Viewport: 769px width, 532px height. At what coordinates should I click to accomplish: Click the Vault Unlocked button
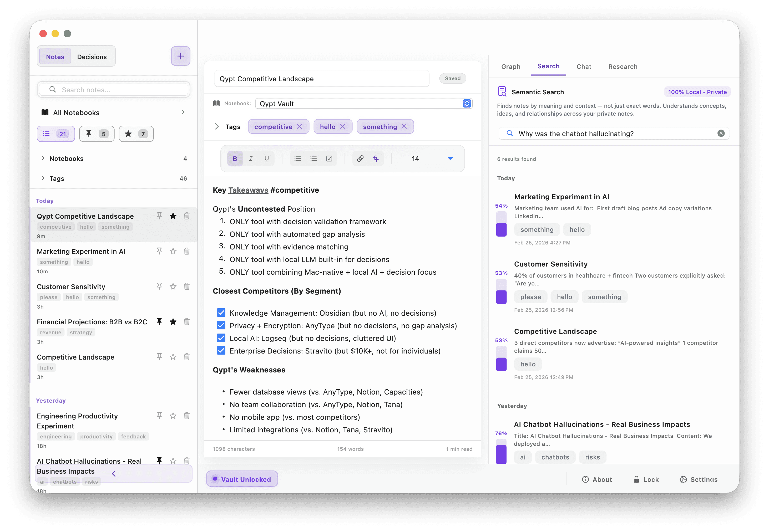(x=242, y=479)
